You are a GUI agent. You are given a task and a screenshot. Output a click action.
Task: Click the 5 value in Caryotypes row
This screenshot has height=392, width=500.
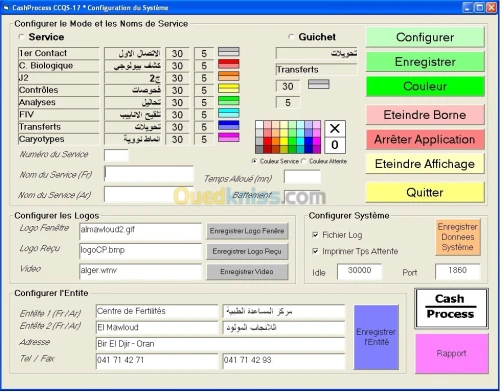pos(204,139)
